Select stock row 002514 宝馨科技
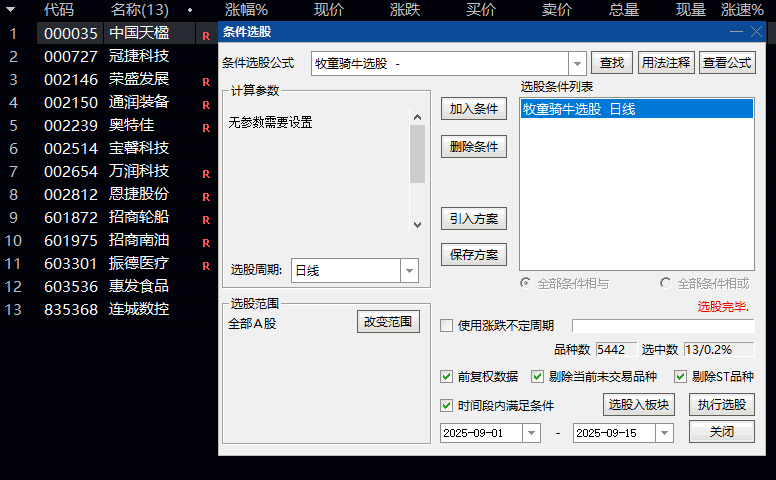The width and height of the screenshot is (776, 480). click(x=109, y=148)
